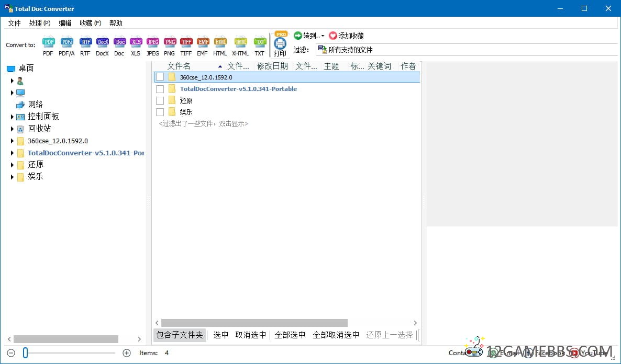This screenshot has height=364, width=621.
Task: Expand the 控制面板 tree node
Action: click(x=12, y=117)
